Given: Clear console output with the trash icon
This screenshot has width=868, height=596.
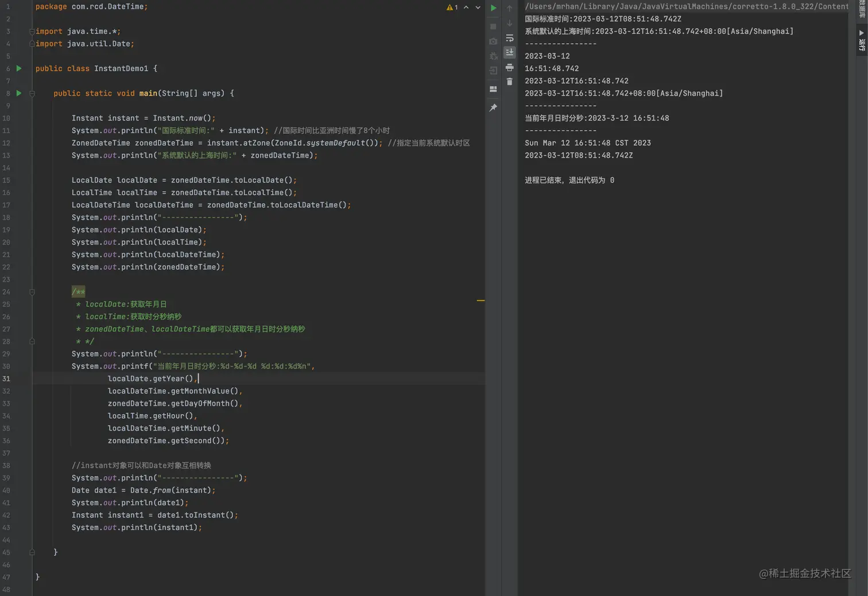Looking at the screenshot, I should (x=509, y=81).
